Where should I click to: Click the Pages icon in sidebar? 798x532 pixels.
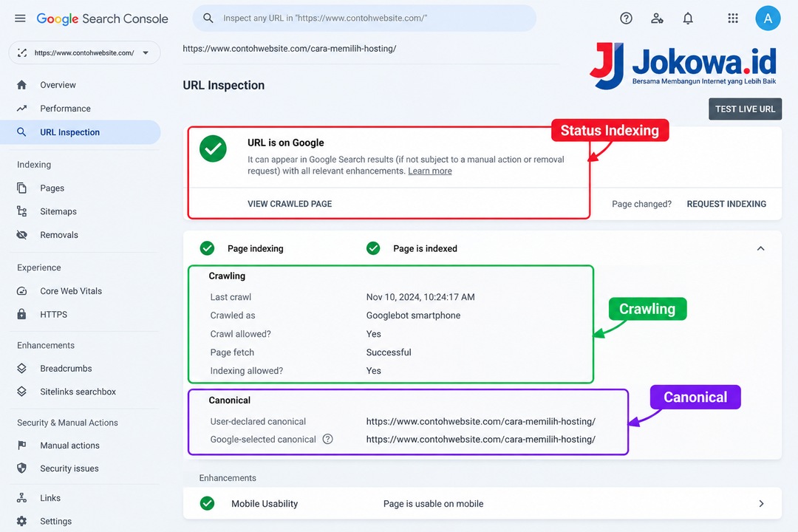[21, 188]
